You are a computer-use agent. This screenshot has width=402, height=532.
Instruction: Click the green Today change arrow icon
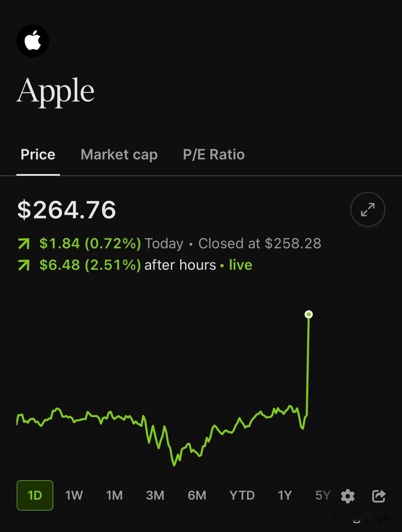[x=24, y=244]
